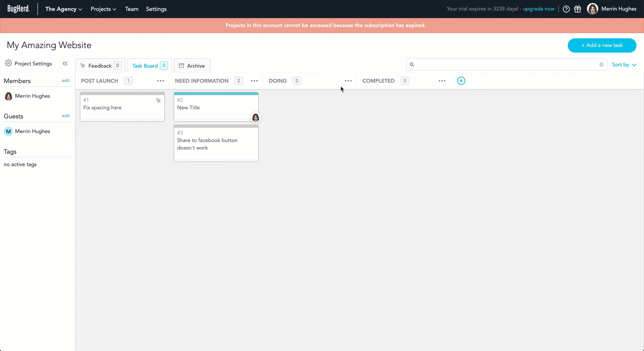The image size is (644, 351).
Task: Click the NEED INFORMATION count badge 2
Action: pyautogui.click(x=239, y=81)
